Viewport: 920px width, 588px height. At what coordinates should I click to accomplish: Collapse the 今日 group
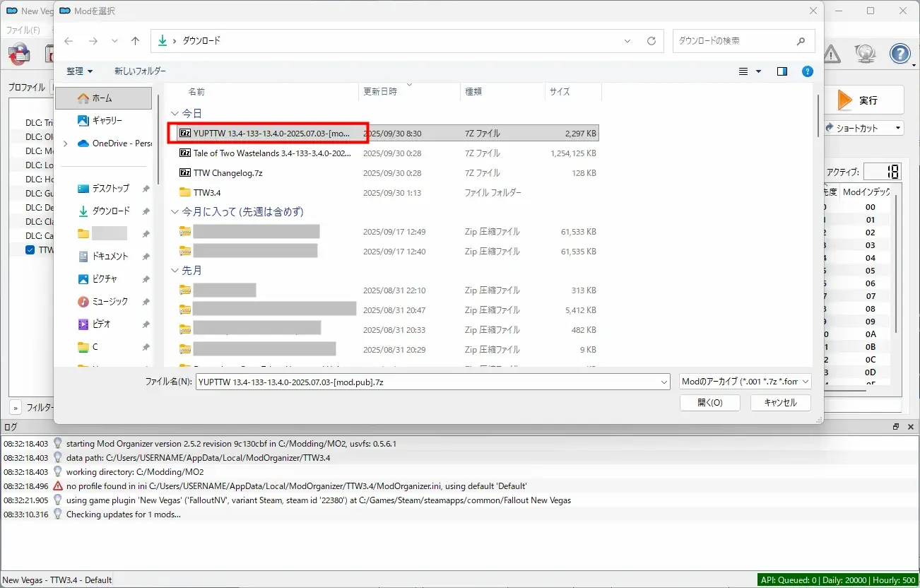pyautogui.click(x=175, y=113)
